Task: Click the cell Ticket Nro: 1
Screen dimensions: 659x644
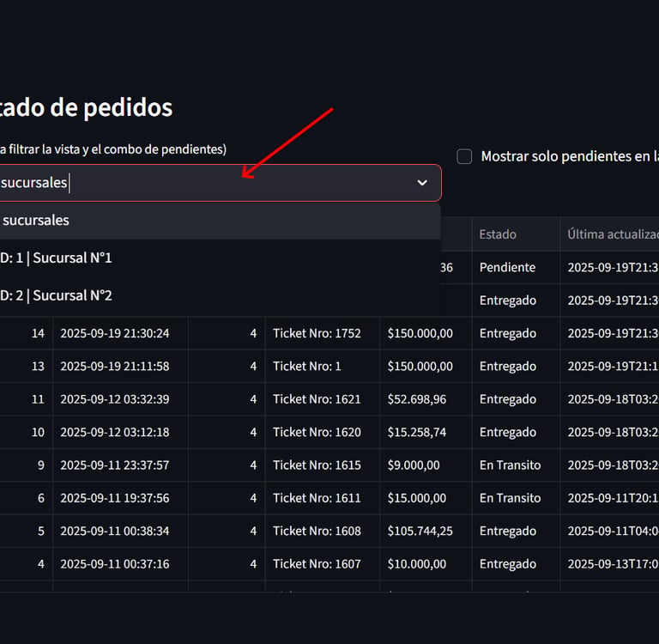Action: (323, 367)
